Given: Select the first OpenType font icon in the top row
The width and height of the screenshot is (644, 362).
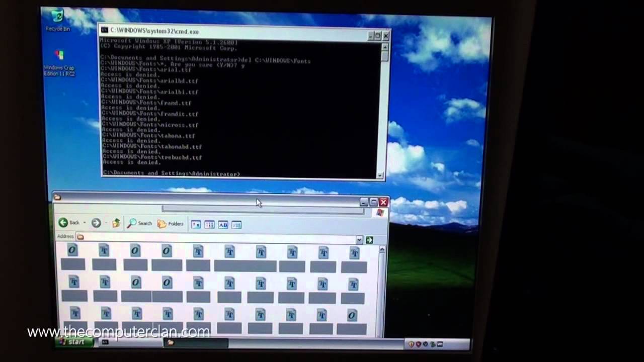Looking at the screenshot, I should (x=72, y=250).
